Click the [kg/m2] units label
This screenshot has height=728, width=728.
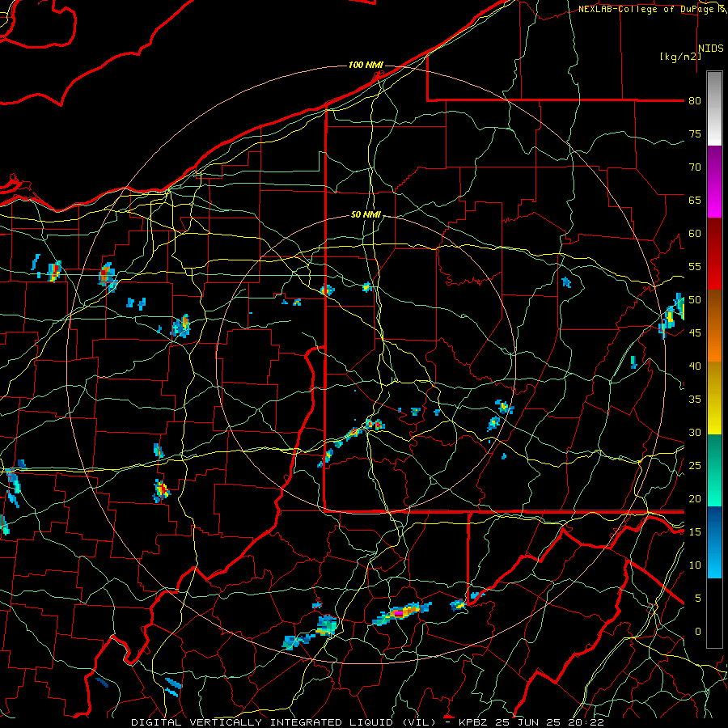[680, 57]
